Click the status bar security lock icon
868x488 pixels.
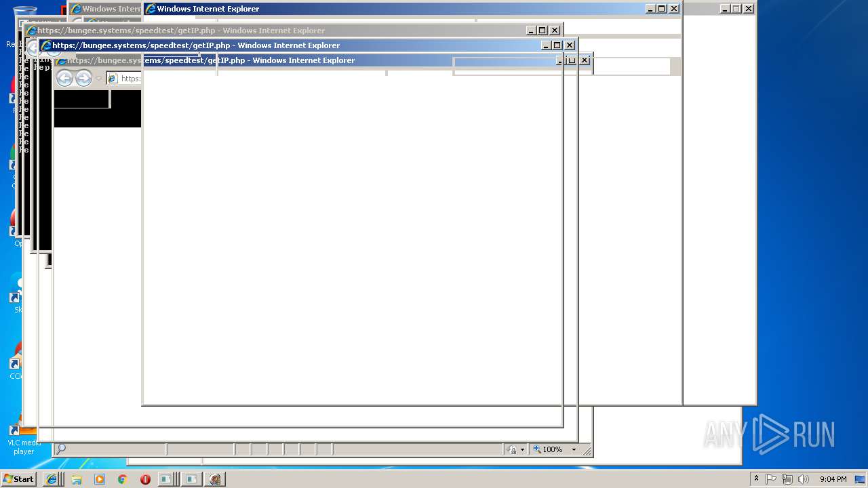(x=513, y=449)
